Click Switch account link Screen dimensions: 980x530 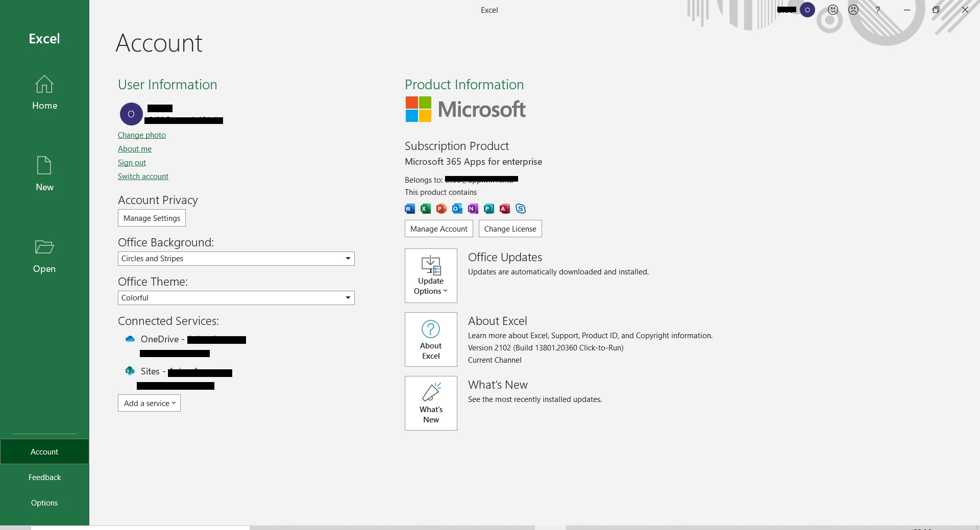click(x=143, y=176)
